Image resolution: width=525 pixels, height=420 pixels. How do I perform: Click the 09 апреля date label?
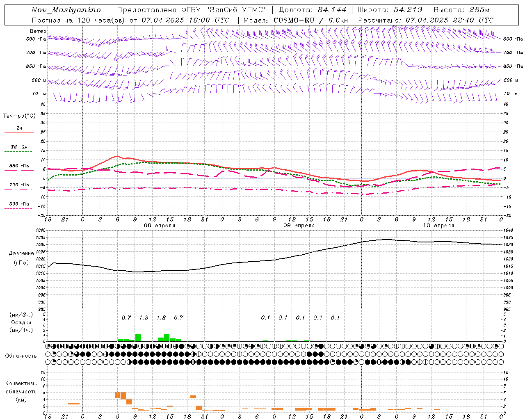pyautogui.click(x=299, y=226)
